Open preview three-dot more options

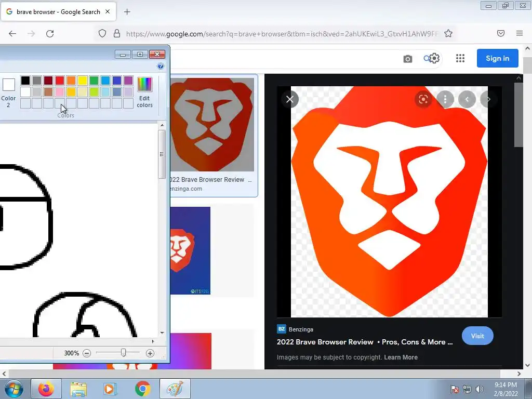click(x=445, y=99)
